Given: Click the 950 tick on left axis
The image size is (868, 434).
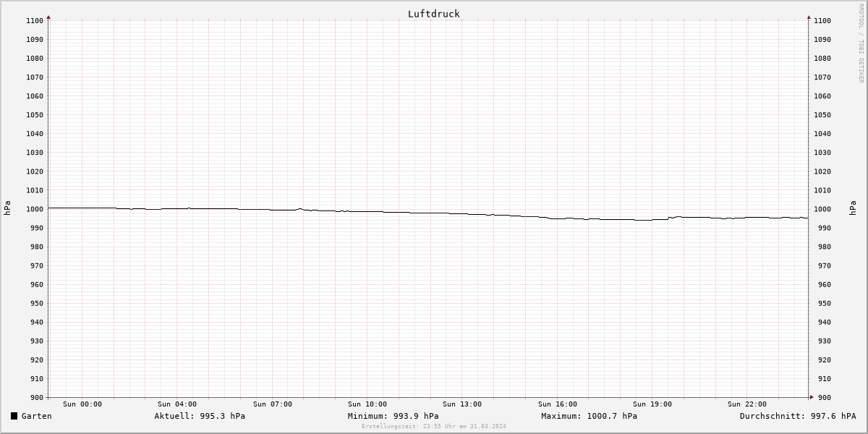Looking at the screenshot, I should click(37, 303).
